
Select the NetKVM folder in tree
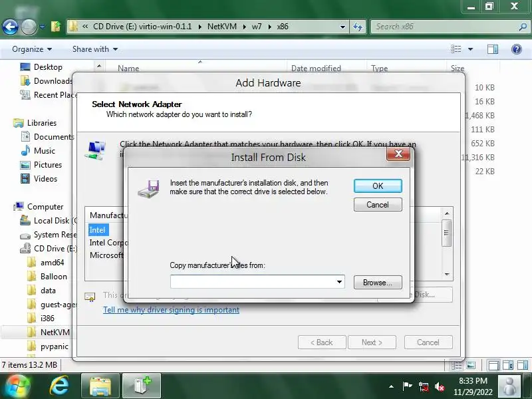pyautogui.click(x=48, y=332)
